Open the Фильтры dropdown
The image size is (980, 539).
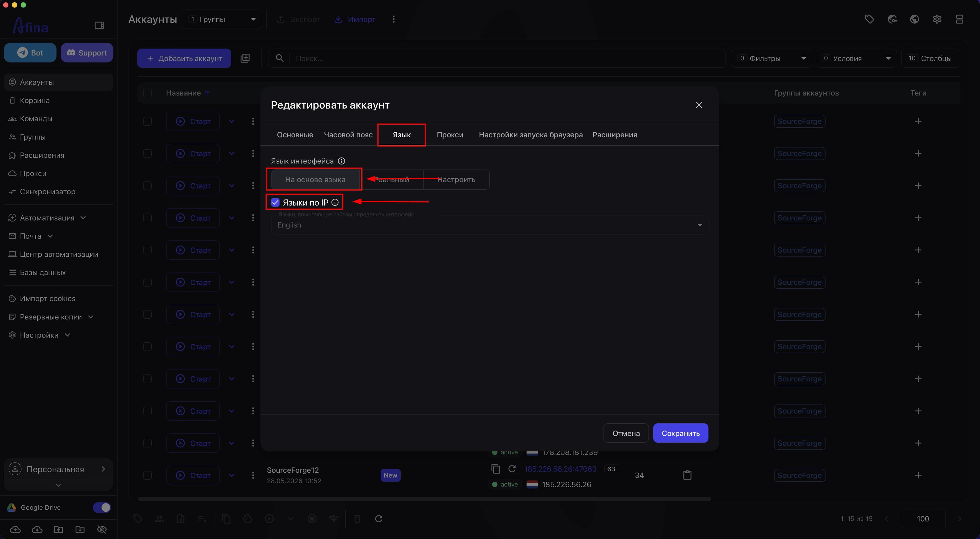pyautogui.click(x=771, y=58)
